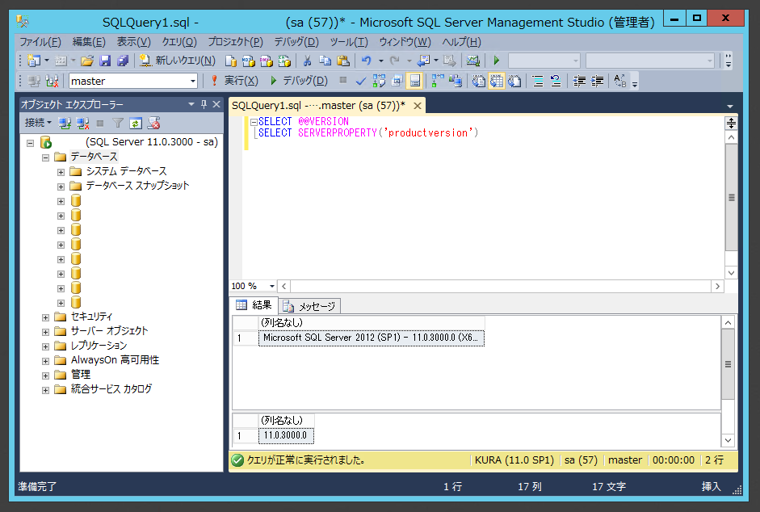This screenshot has width=760, height=512.
Task: Open a Database Engine Query icon
Action: pos(231,61)
